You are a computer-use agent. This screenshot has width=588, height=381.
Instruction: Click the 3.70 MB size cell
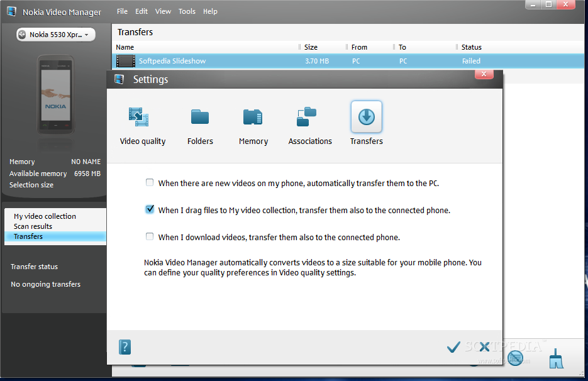(x=317, y=61)
